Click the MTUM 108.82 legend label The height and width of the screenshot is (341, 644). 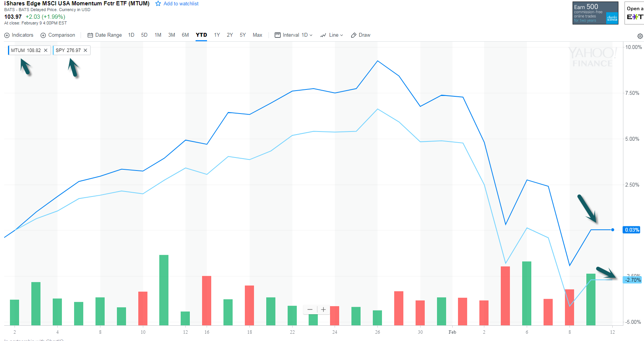point(26,50)
